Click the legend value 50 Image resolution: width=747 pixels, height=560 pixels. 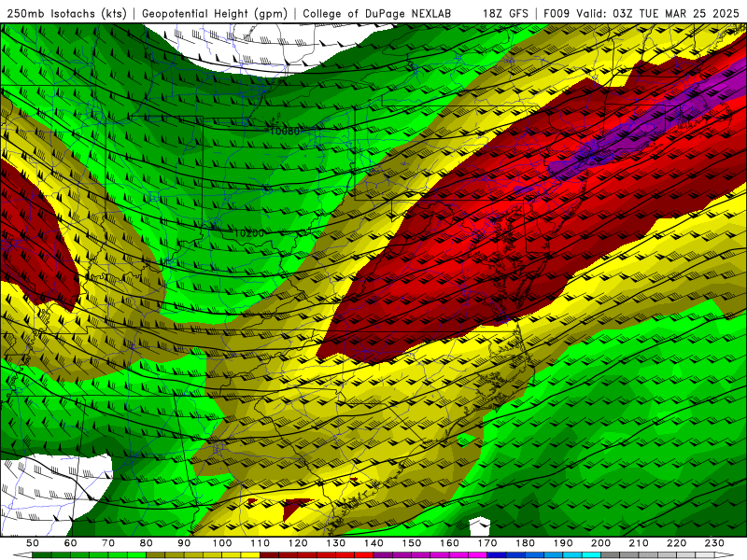click(33, 543)
